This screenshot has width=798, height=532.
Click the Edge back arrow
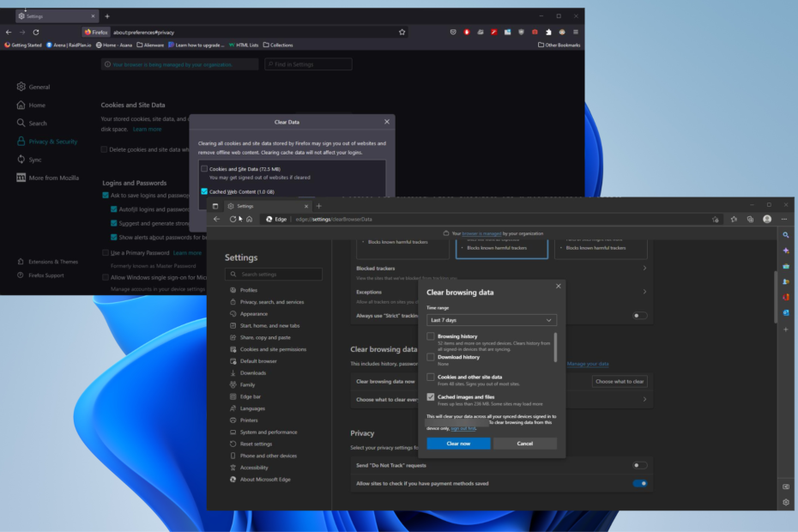(x=217, y=220)
